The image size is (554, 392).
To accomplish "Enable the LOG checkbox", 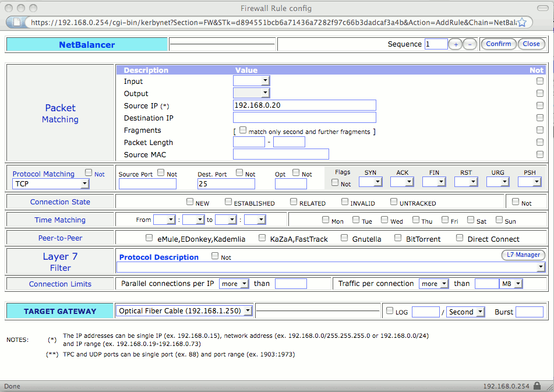I will 390,310.
